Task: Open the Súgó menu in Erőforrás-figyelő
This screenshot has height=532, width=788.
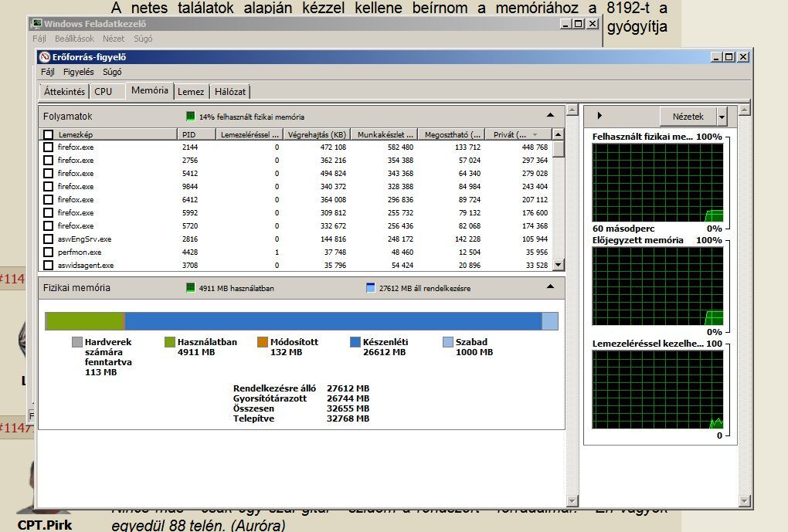Action: (x=112, y=72)
